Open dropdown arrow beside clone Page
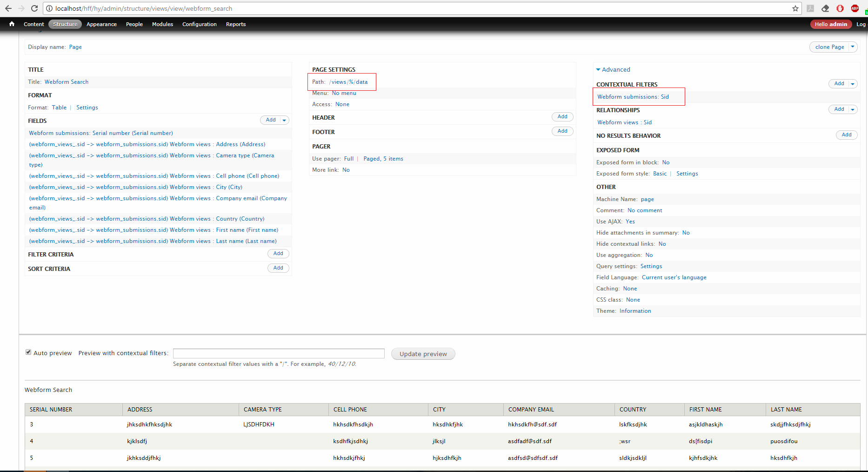The height and width of the screenshot is (472, 868). point(853,47)
